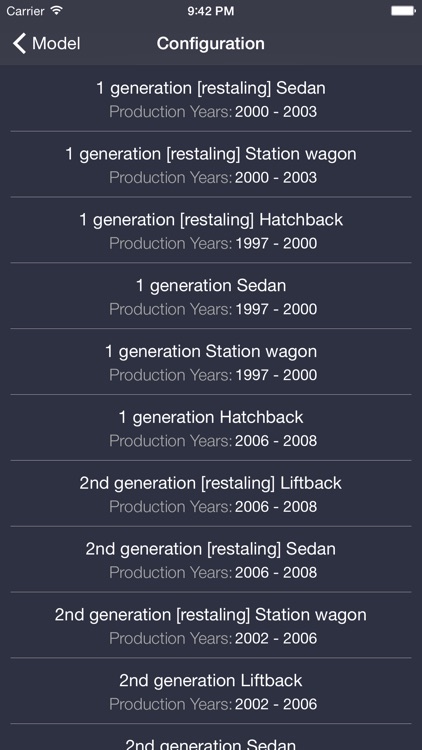
Task: Select 1 generation [restaling] Sedan
Action: [x=211, y=99]
